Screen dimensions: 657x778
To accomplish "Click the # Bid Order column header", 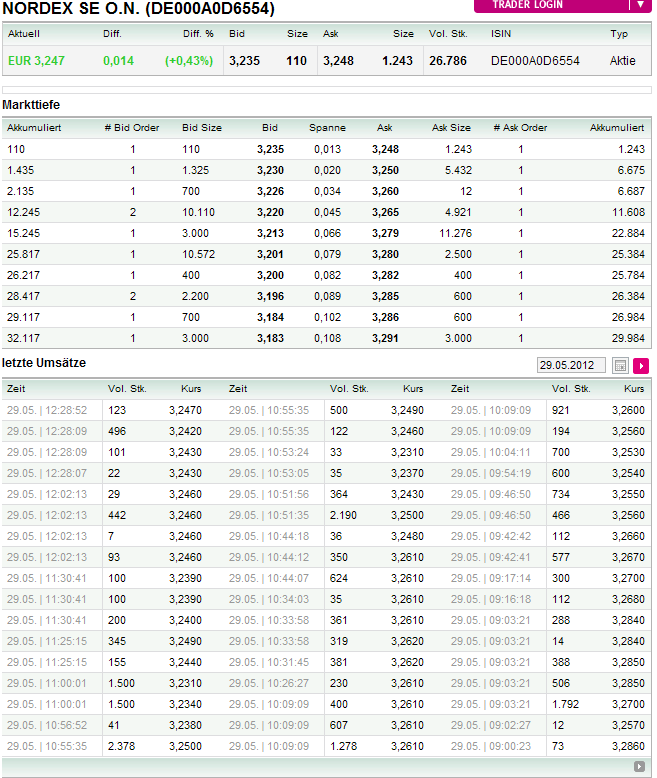I will coord(132,128).
